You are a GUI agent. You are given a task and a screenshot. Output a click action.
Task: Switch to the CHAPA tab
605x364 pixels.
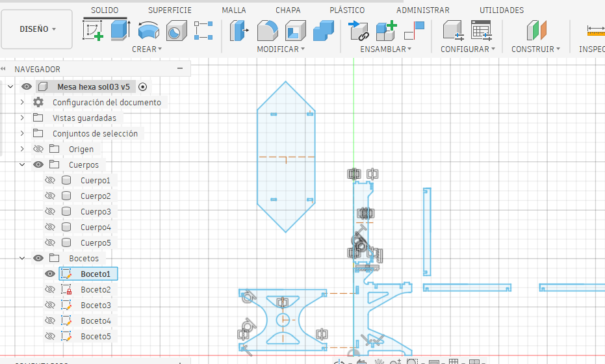[x=288, y=10]
